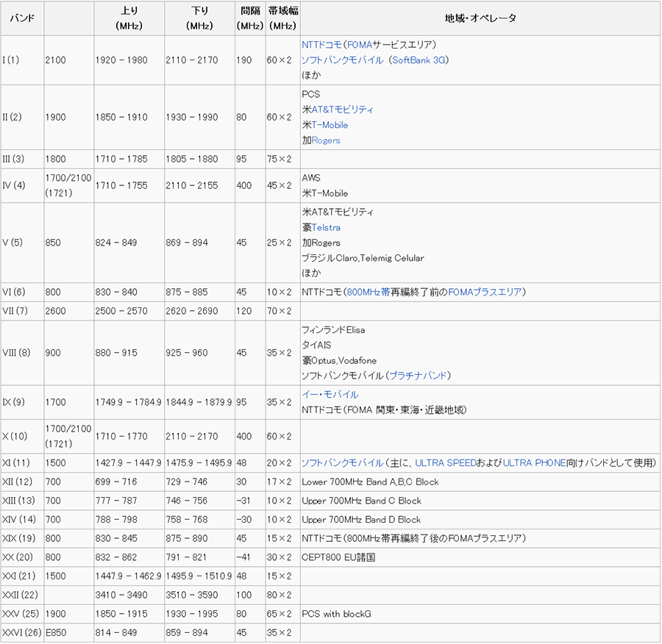Follow the Rogers link in the band II row
Image resolution: width=662 pixels, height=644 pixels.
coord(326,140)
